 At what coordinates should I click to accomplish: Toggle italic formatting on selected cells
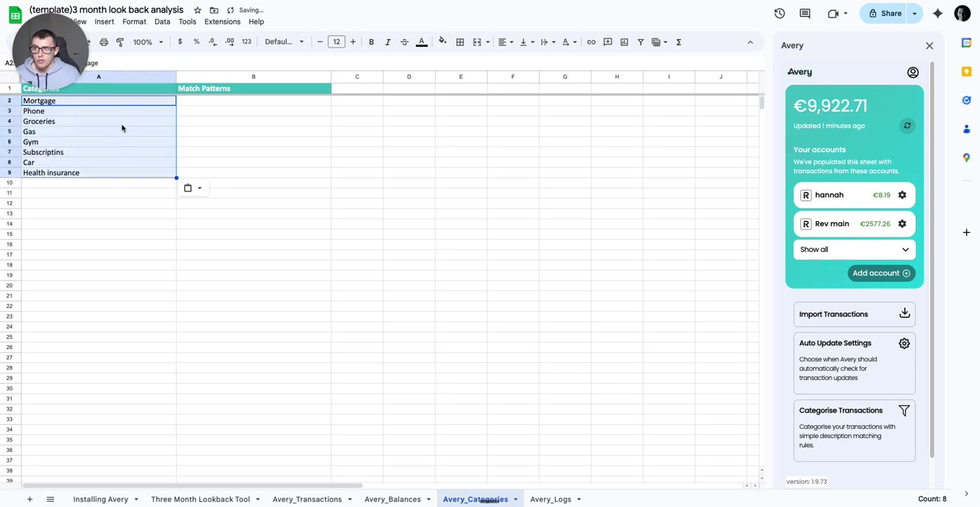click(387, 42)
